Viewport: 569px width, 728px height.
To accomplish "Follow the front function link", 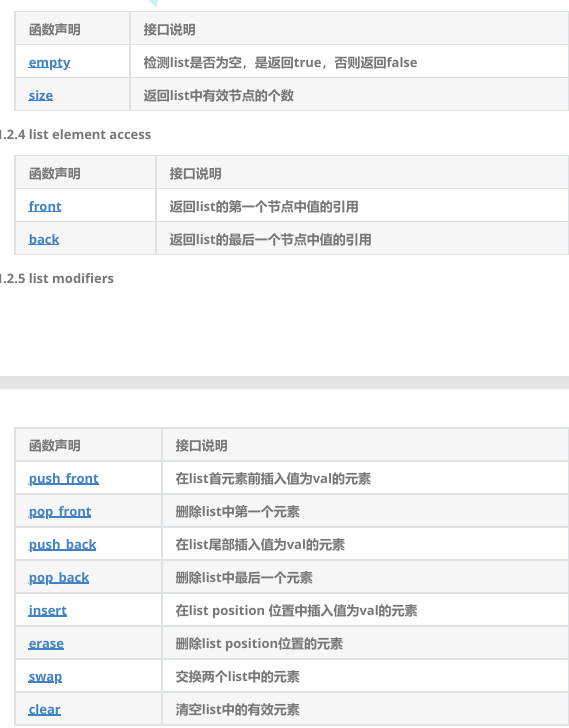I will [x=45, y=206].
